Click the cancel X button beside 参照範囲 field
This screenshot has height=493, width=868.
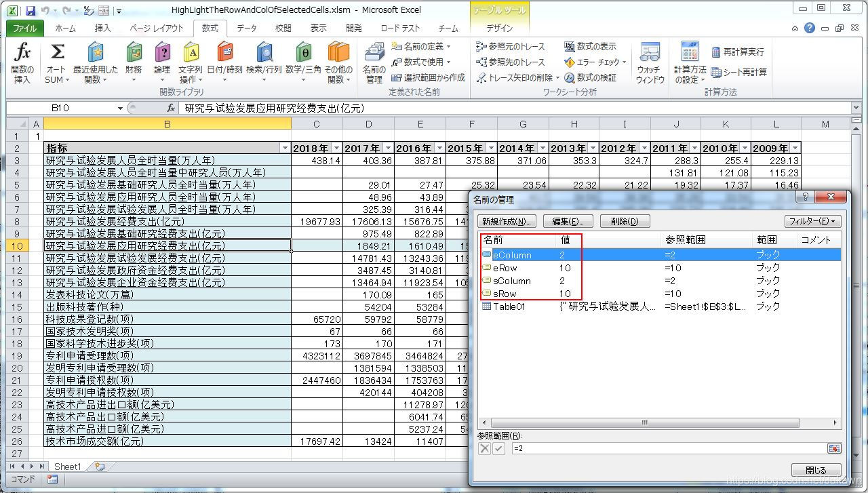[485, 448]
